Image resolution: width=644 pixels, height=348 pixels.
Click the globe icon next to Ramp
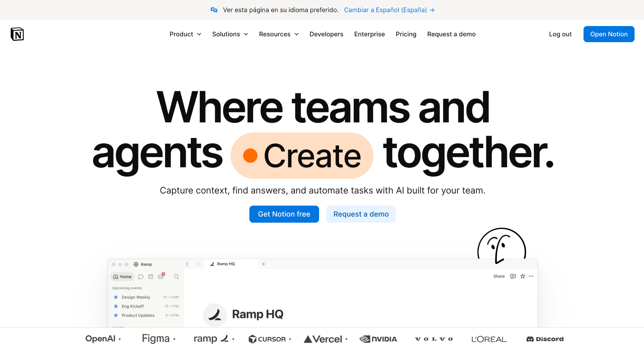click(136, 264)
